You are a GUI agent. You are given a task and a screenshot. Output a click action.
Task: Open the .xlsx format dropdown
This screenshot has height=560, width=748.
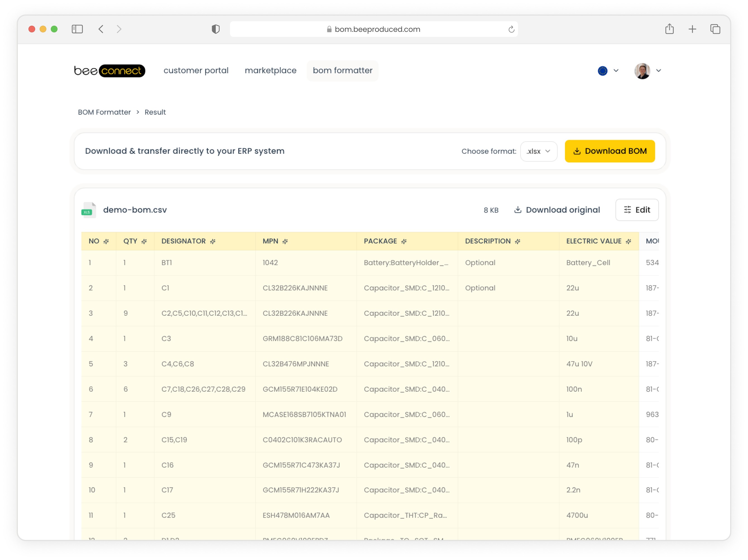point(538,151)
